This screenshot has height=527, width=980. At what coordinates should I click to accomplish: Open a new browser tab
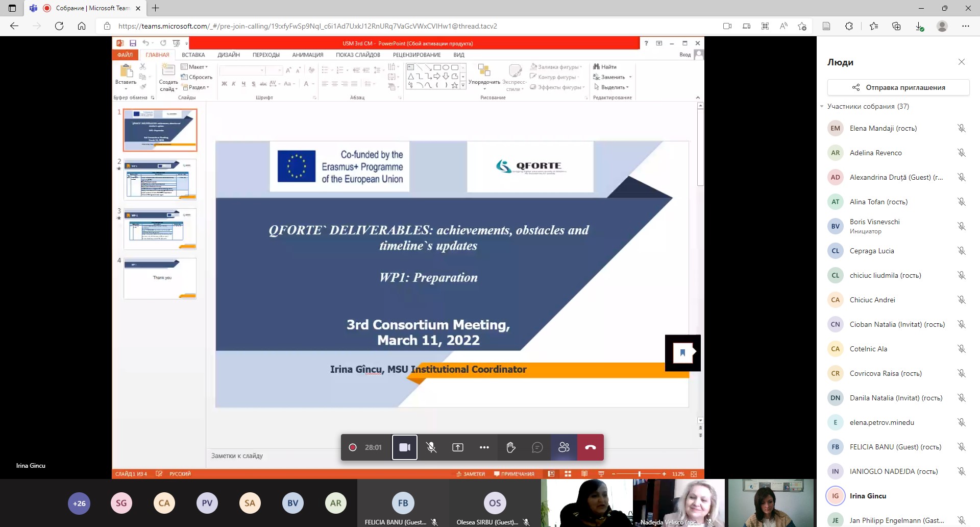point(156,8)
